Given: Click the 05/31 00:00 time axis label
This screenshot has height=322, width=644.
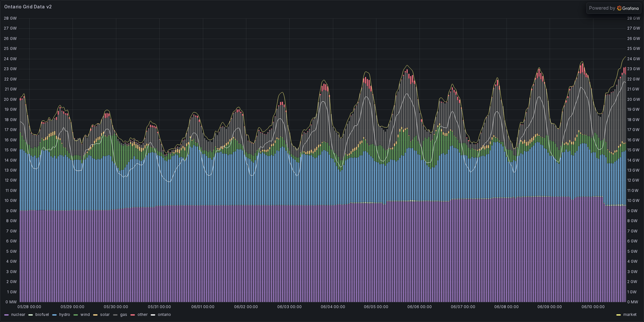Looking at the screenshot, I should coord(159,307).
